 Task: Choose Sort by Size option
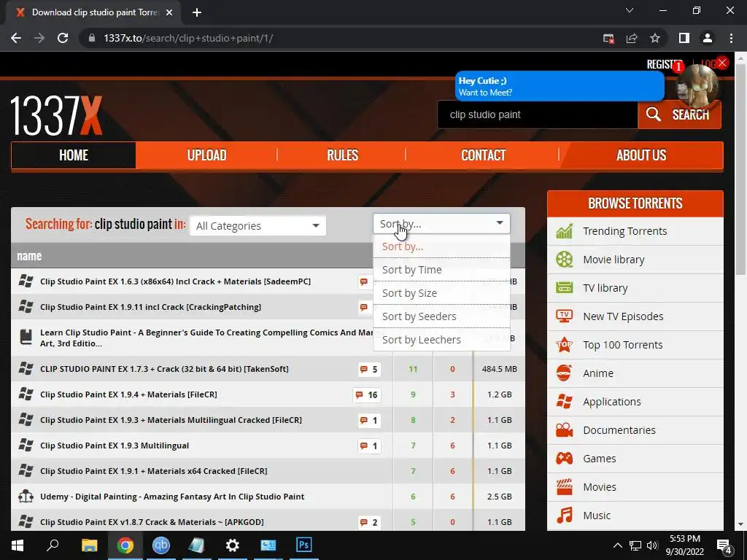[x=441, y=293]
